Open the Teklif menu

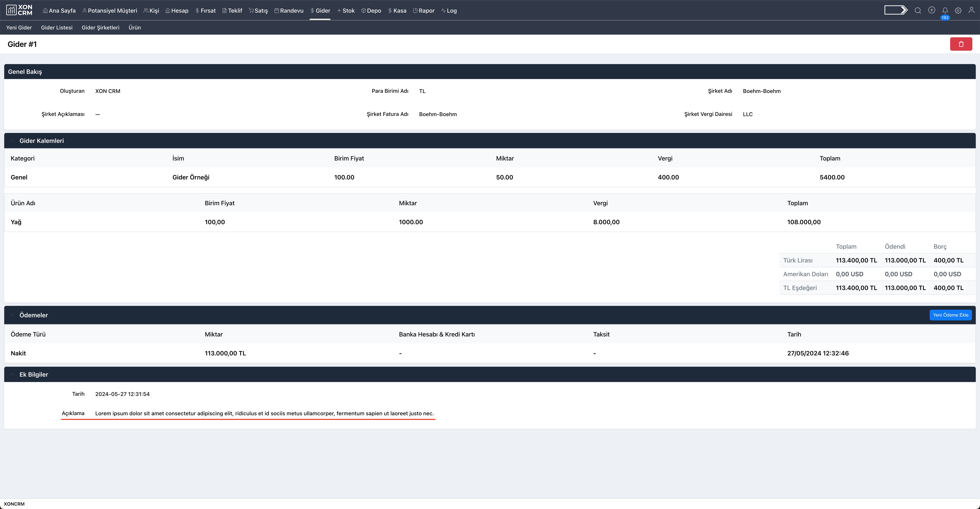click(232, 11)
